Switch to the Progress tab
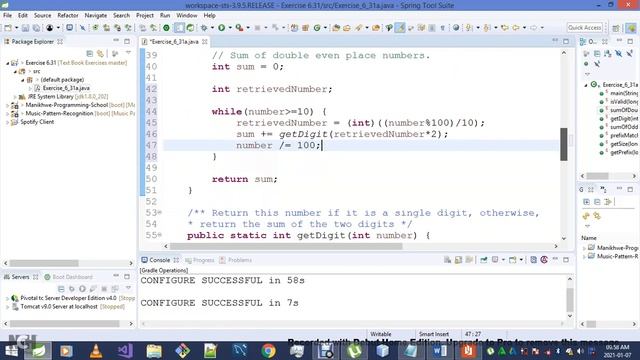This screenshot has width=640, height=360. point(200,260)
